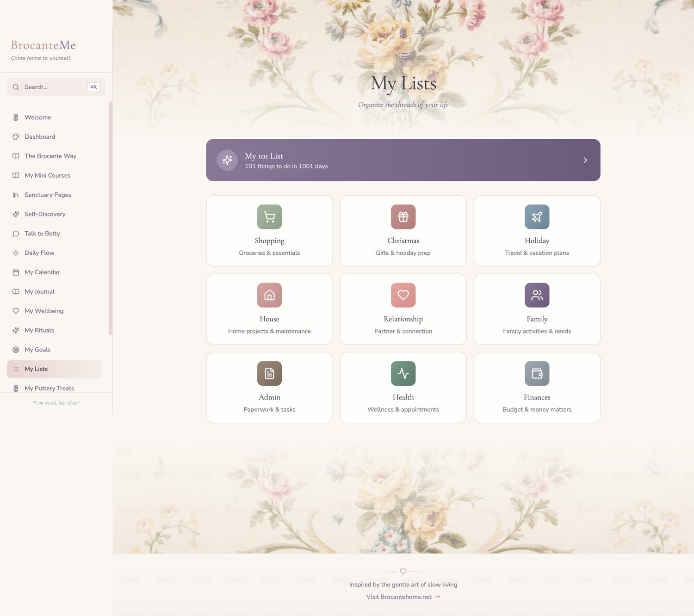
Task: Click the Christmas gift icon
Action: 403,217
